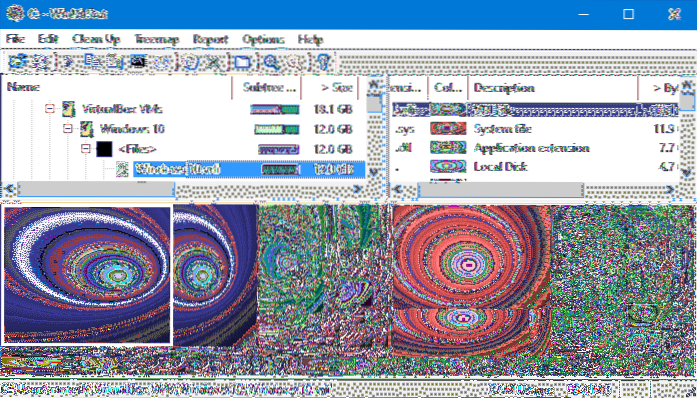Click the Command Prompt Here toolbar icon
This screenshot has height=398, width=697.
(x=138, y=62)
